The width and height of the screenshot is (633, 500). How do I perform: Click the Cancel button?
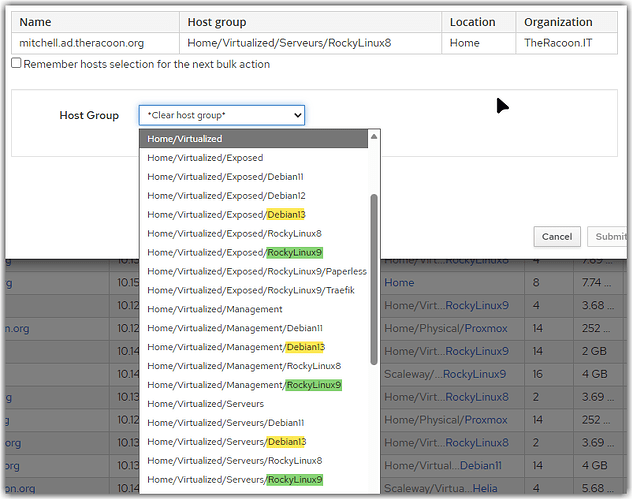coord(557,237)
